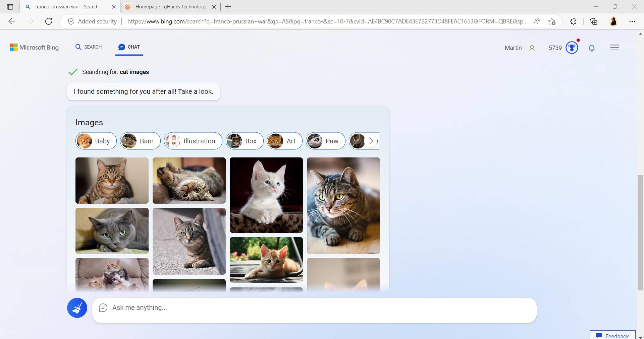The width and height of the screenshot is (644, 339).
Task: Click the Added security shield icon
Action: pyautogui.click(x=71, y=21)
